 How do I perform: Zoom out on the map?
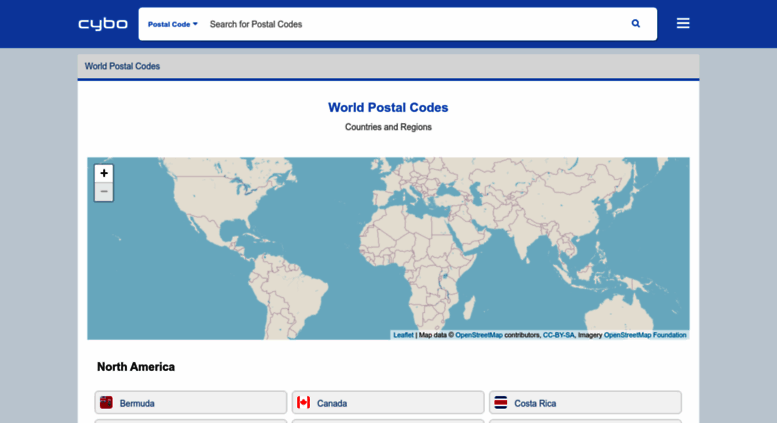[104, 192]
